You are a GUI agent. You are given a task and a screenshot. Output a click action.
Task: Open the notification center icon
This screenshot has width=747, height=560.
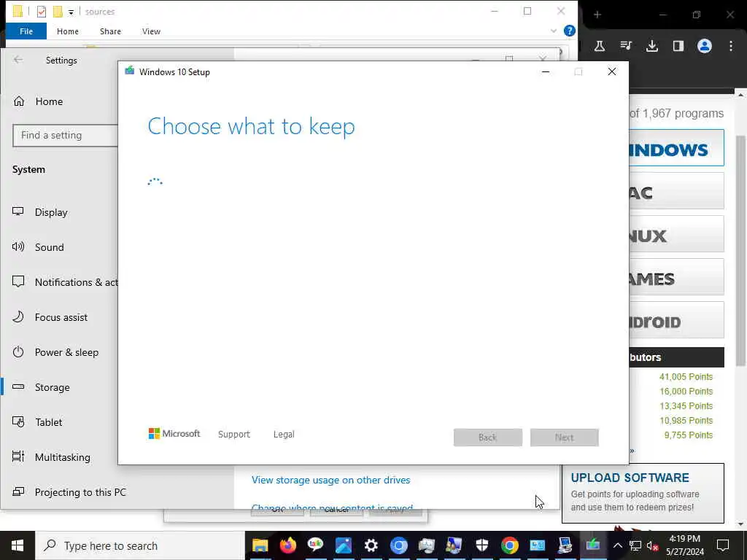[x=723, y=545]
